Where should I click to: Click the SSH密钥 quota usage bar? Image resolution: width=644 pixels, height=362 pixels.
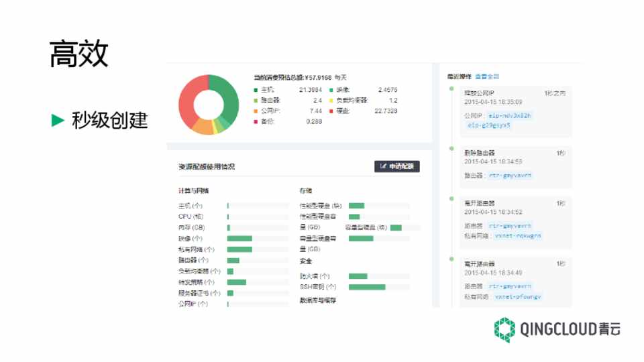click(x=367, y=287)
